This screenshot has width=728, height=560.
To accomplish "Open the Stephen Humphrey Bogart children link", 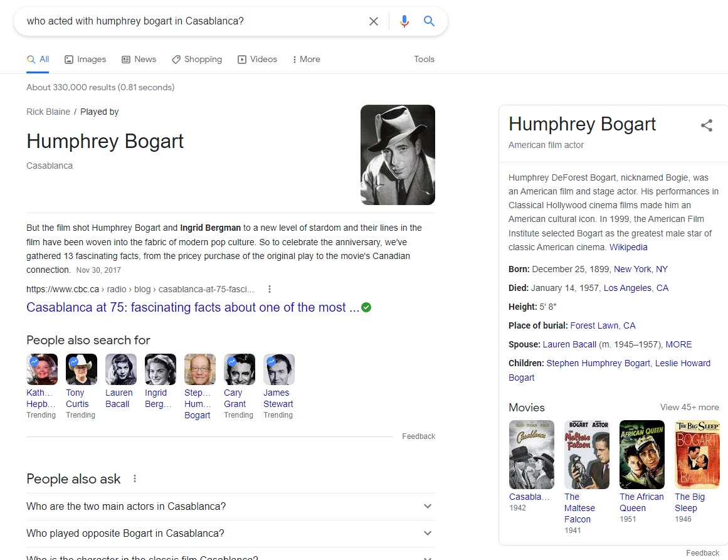I will (598, 364).
